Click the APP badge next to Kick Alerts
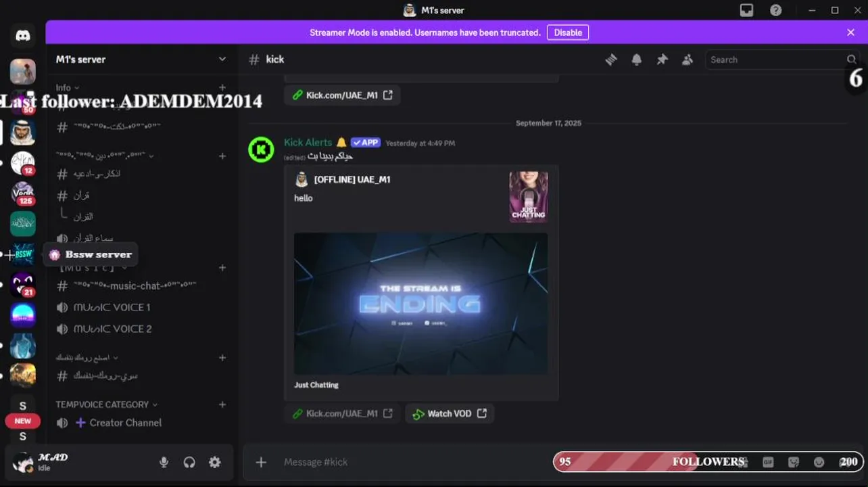 click(366, 143)
